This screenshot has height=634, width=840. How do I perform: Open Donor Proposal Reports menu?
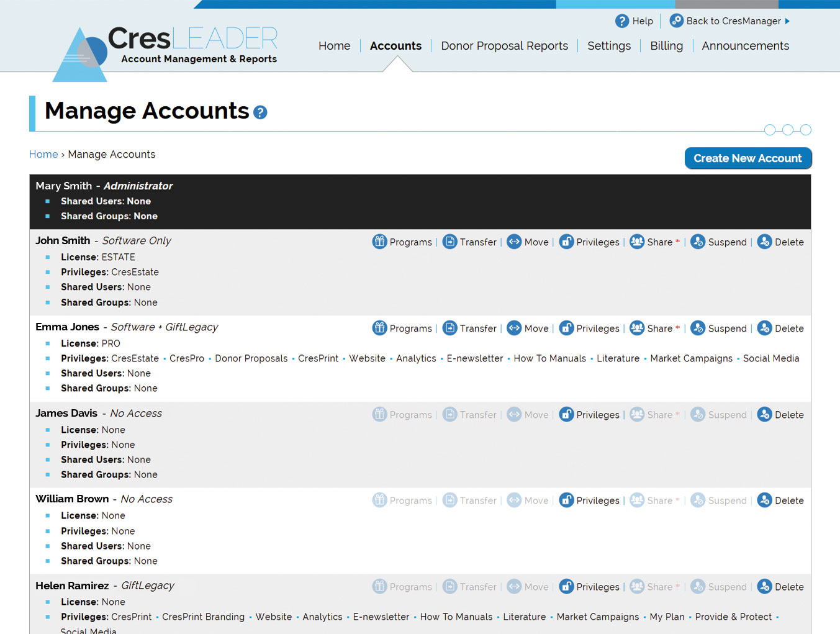click(x=504, y=46)
